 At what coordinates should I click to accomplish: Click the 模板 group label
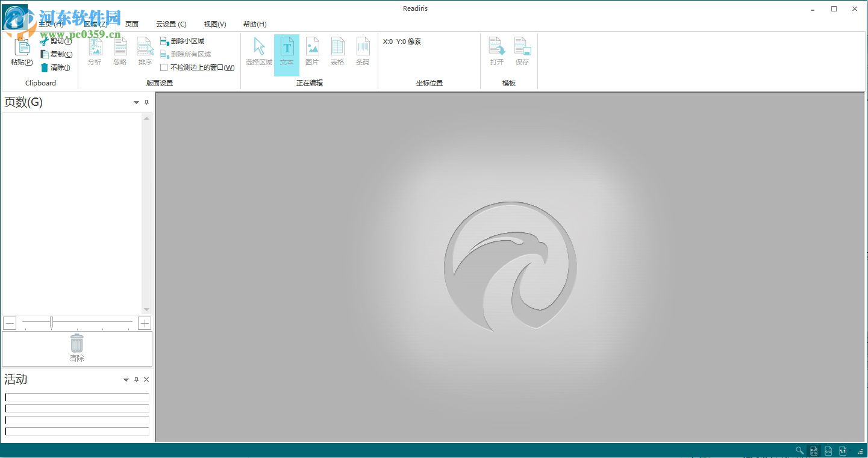pos(509,83)
